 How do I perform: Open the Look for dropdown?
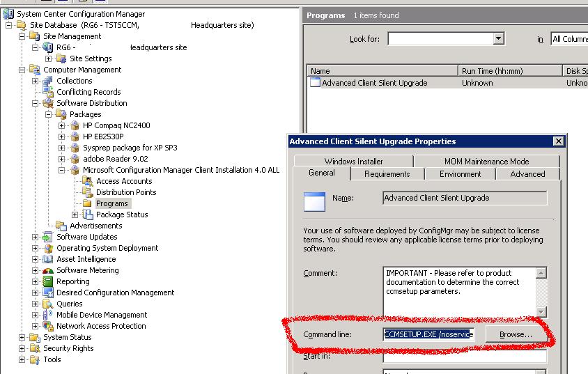498,38
